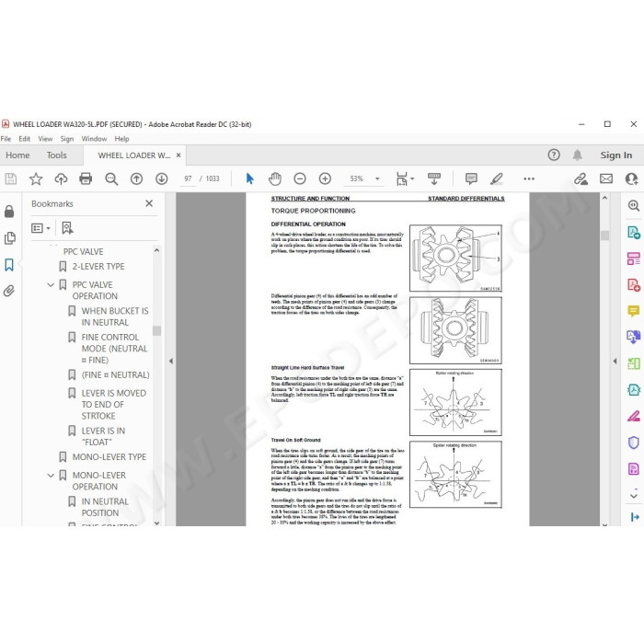The width and height of the screenshot is (644, 644).
Task: Open the Edit menu
Action: click(x=24, y=139)
